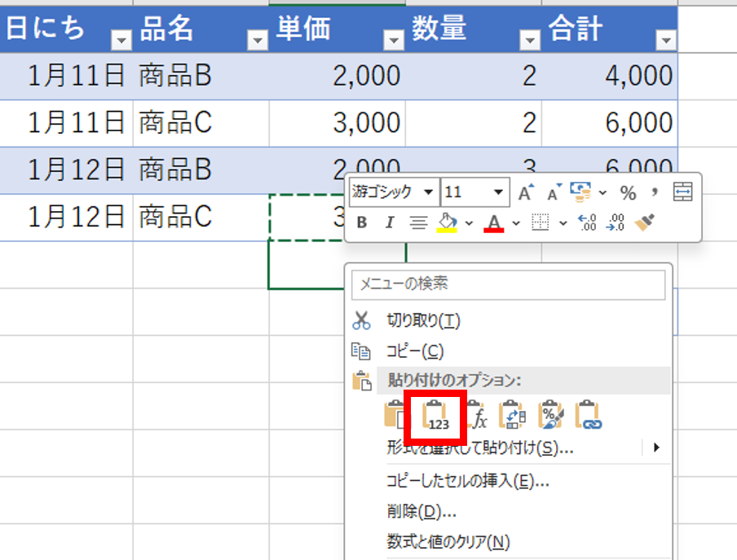Click the Format Painter brush in mini toolbar
737x560 pixels.
click(645, 222)
